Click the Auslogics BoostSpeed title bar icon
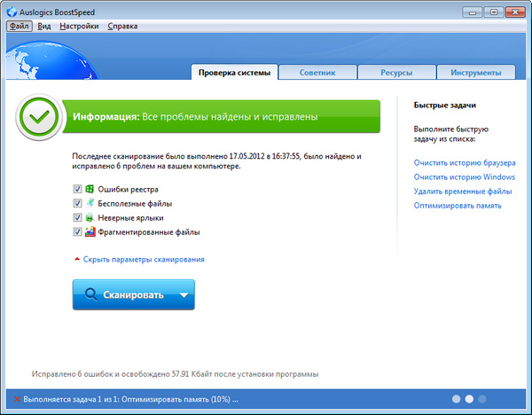This screenshot has width=532, height=415. click(10, 11)
